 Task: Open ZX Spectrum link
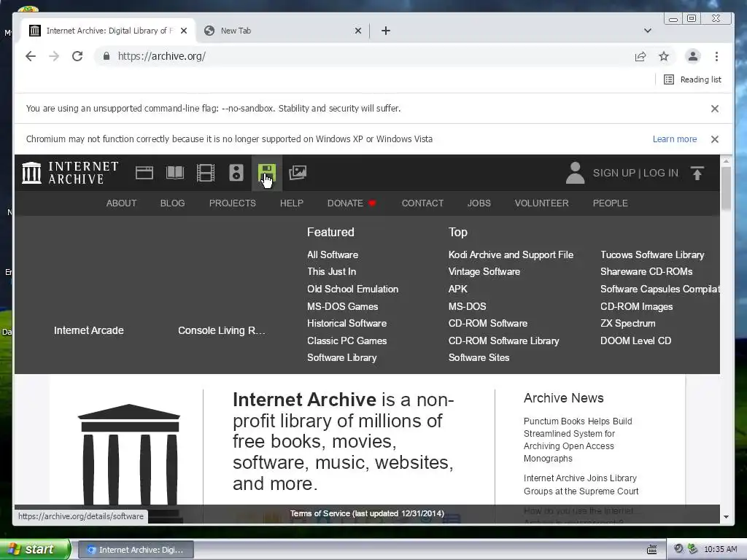coord(628,323)
